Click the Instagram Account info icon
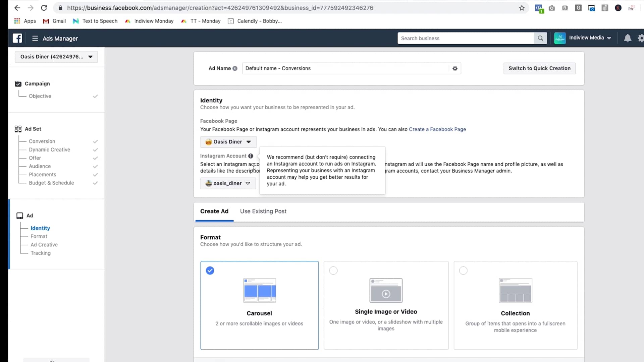 (x=251, y=156)
